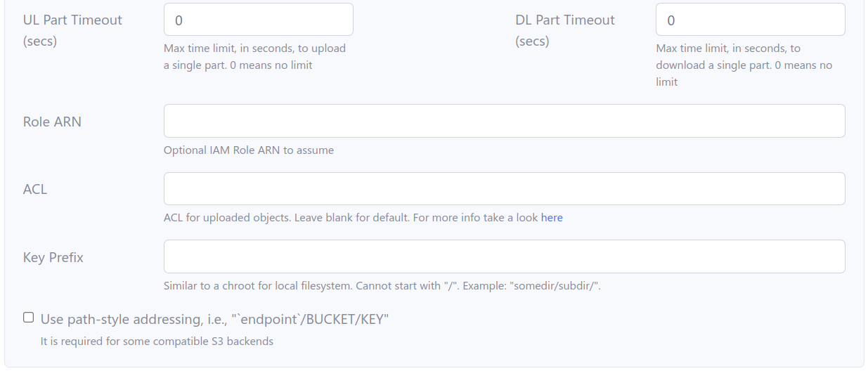Click the 'DL Part Timeout' label
This screenshot has width=868, height=371.
(x=564, y=20)
